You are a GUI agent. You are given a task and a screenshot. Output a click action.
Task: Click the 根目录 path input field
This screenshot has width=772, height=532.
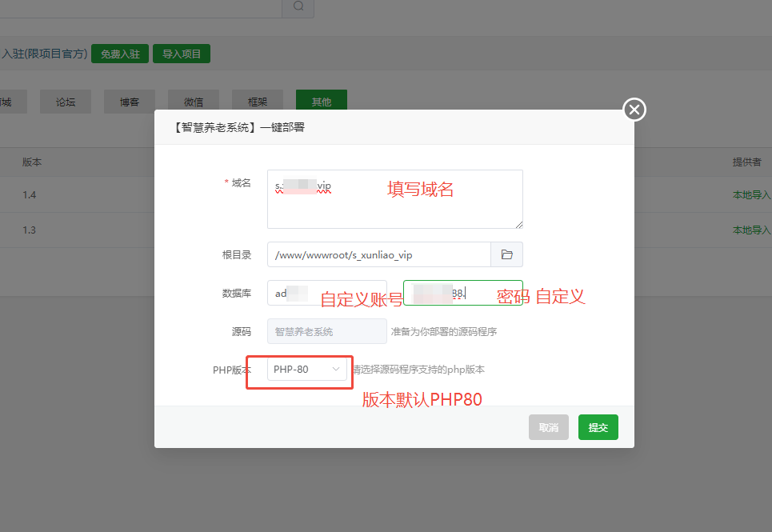coord(378,254)
